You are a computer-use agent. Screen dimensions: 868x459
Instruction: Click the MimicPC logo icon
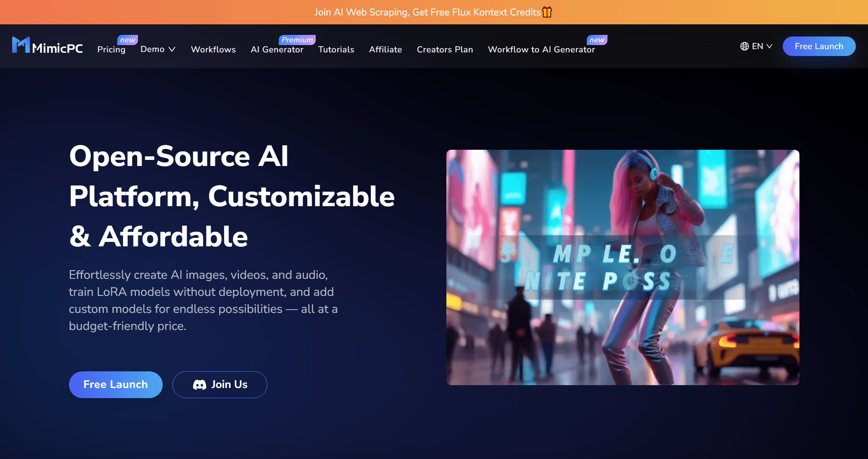[x=21, y=45]
